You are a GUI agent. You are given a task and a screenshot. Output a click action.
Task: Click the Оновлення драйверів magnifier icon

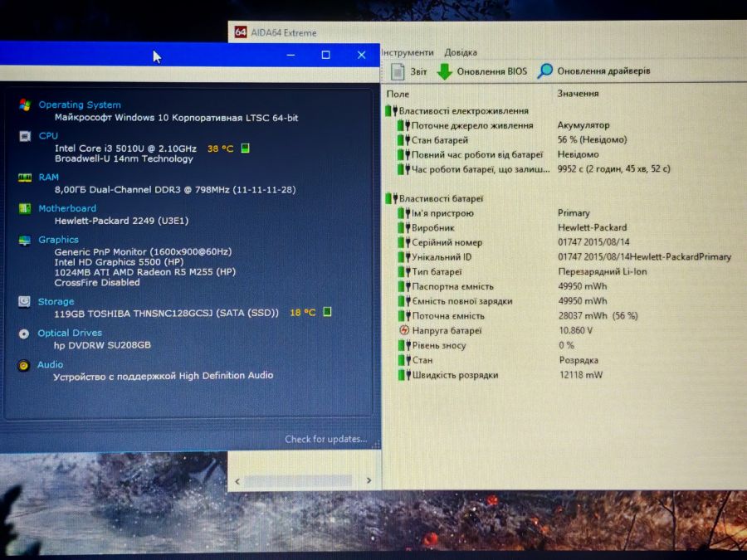click(544, 71)
